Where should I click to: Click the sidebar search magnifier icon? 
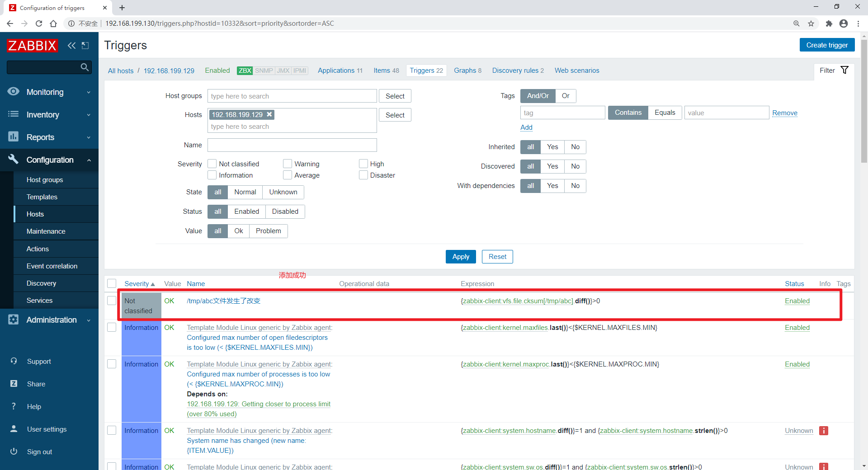pyautogui.click(x=85, y=67)
